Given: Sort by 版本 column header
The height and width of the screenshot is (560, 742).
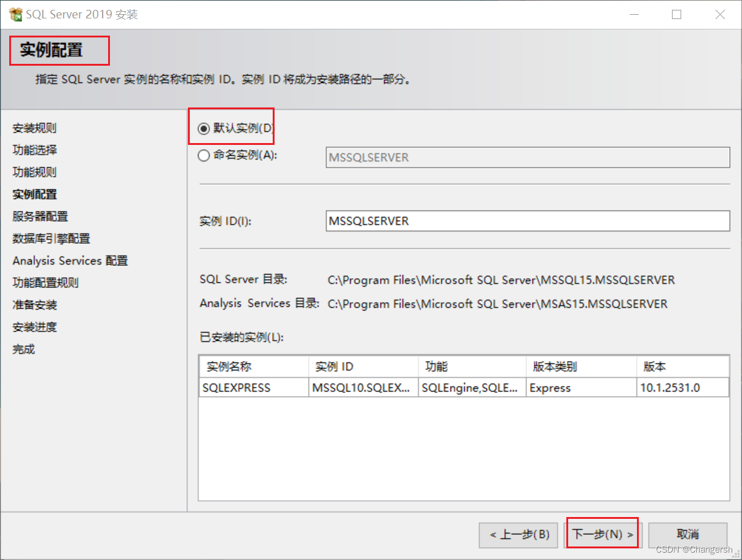Looking at the screenshot, I should [x=683, y=367].
